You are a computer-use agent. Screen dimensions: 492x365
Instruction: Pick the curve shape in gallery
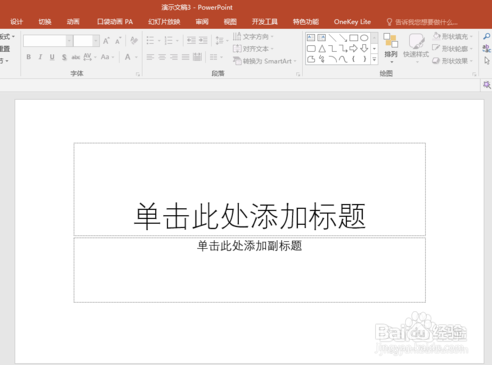pos(343,59)
